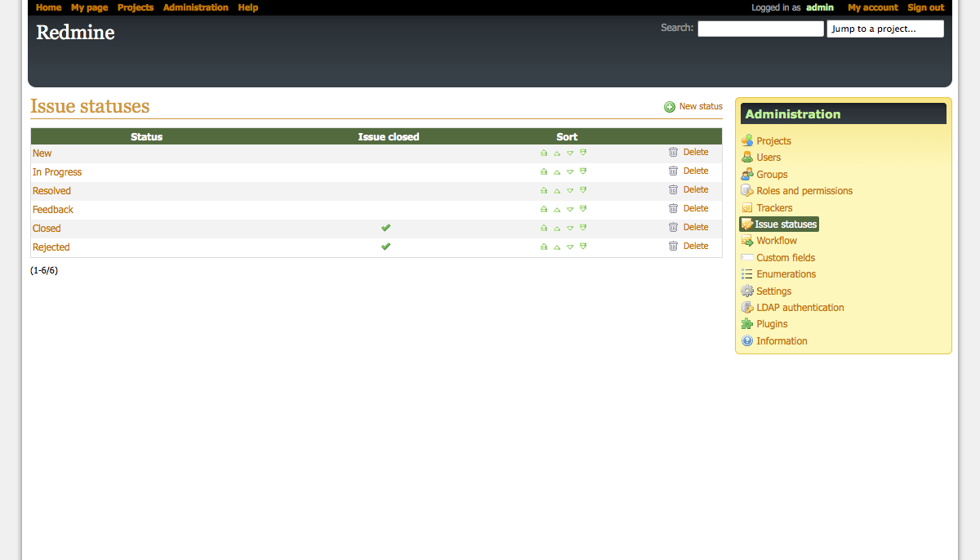The width and height of the screenshot is (980, 560).
Task: Delete the Resolved status
Action: (688, 189)
